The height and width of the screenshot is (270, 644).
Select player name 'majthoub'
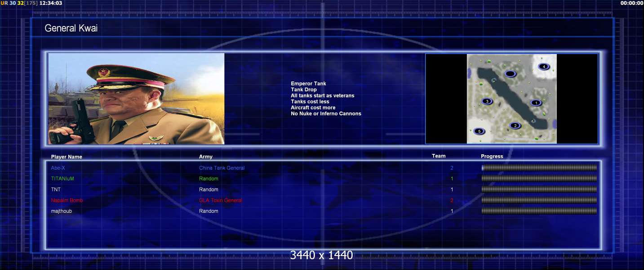click(62, 211)
